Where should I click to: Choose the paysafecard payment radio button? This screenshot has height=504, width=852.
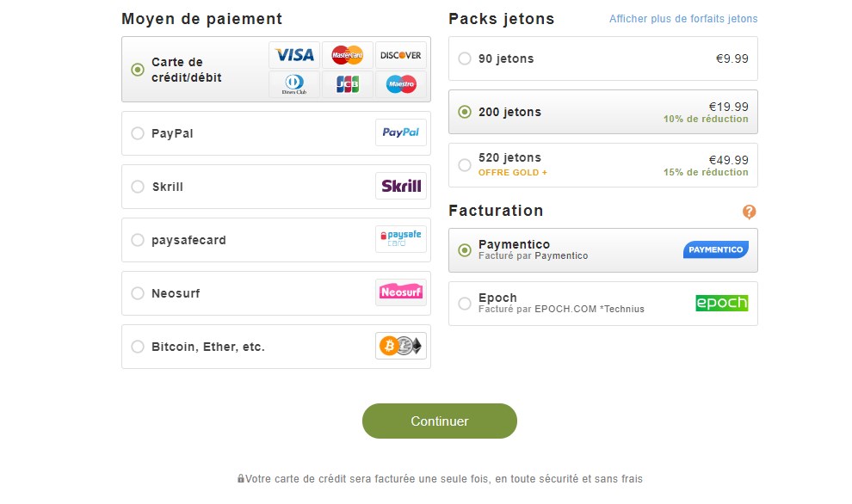pos(138,240)
